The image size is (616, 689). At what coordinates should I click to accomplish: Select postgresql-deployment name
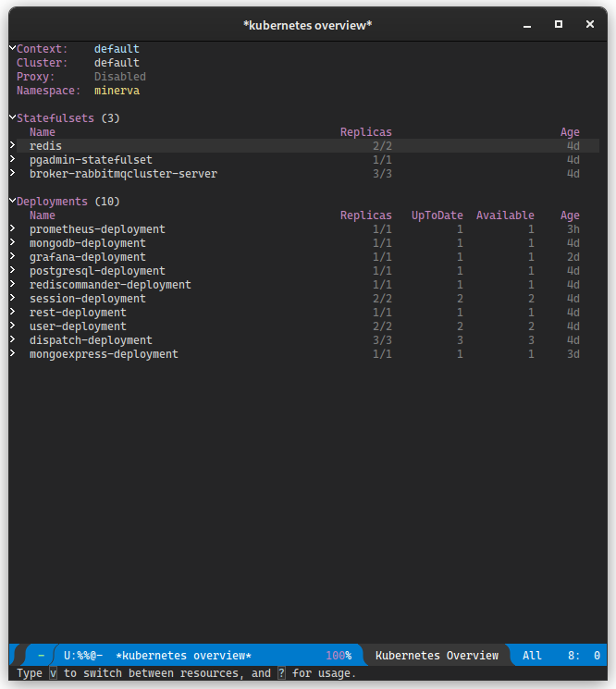point(97,271)
